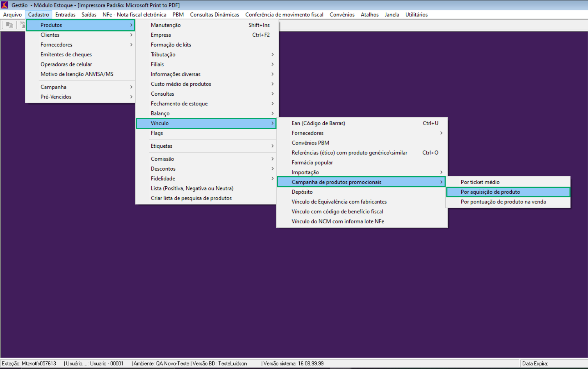Open the Janela menu
588x369 pixels.
coord(392,15)
